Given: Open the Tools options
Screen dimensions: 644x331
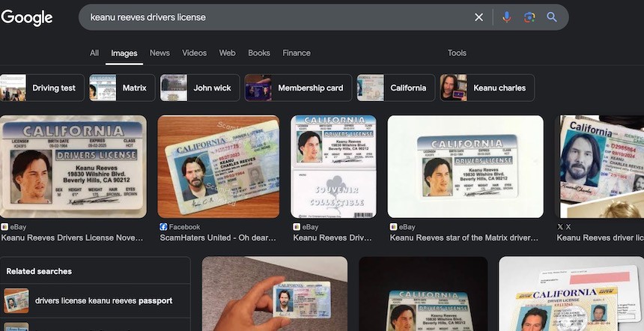Looking at the screenshot, I should [x=457, y=53].
